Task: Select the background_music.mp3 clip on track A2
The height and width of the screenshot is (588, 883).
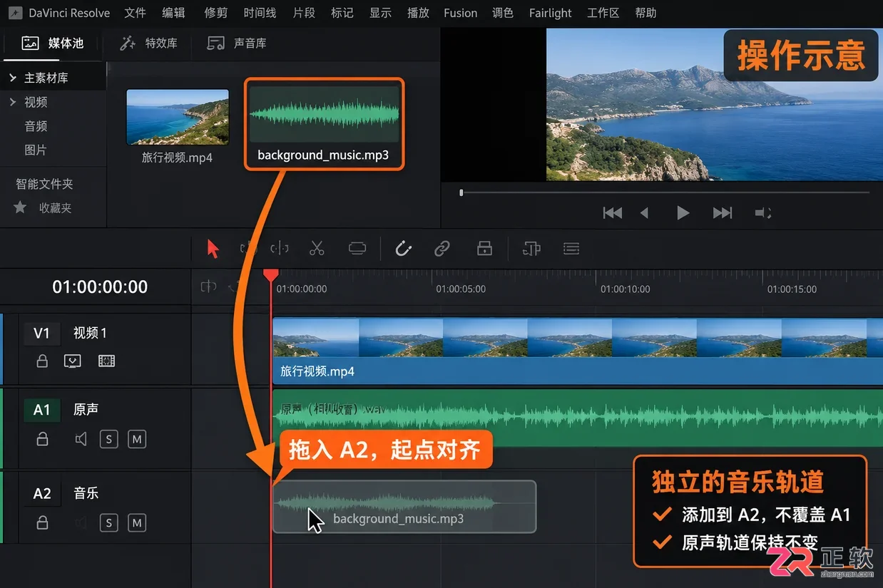Action: tap(404, 507)
